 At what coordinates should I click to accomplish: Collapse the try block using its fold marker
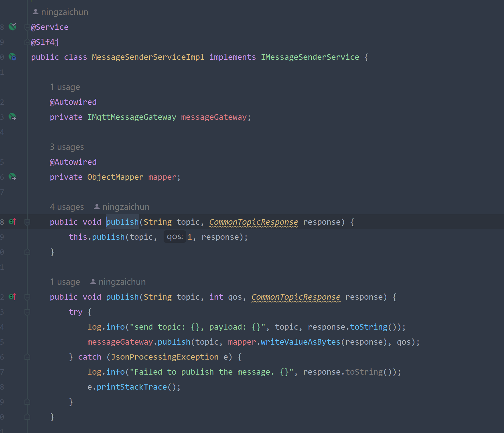pyautogui.click(x=27, y=312)
